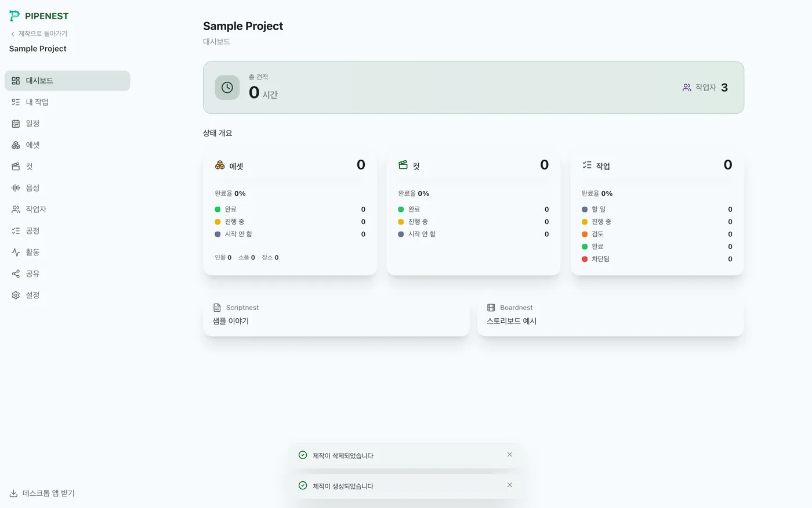Select 작업자 in the sidebar menu
812x508 pixels.
(67, 210)
